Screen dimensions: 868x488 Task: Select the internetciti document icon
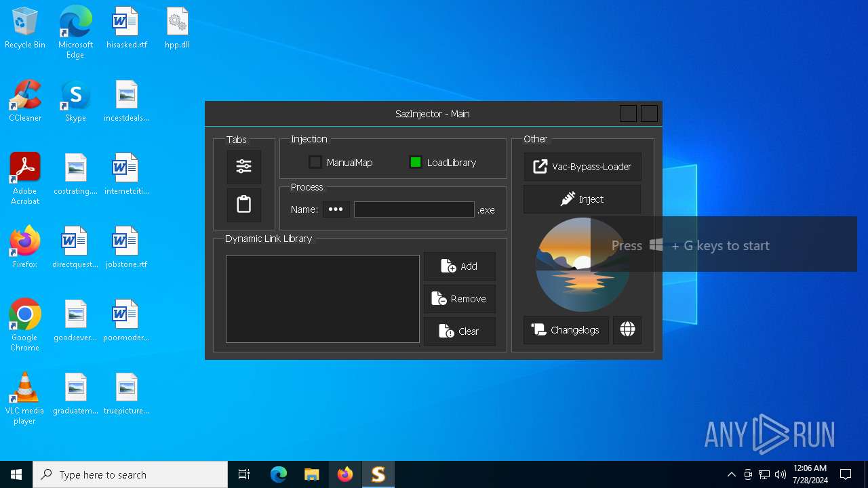coord(126,175)
